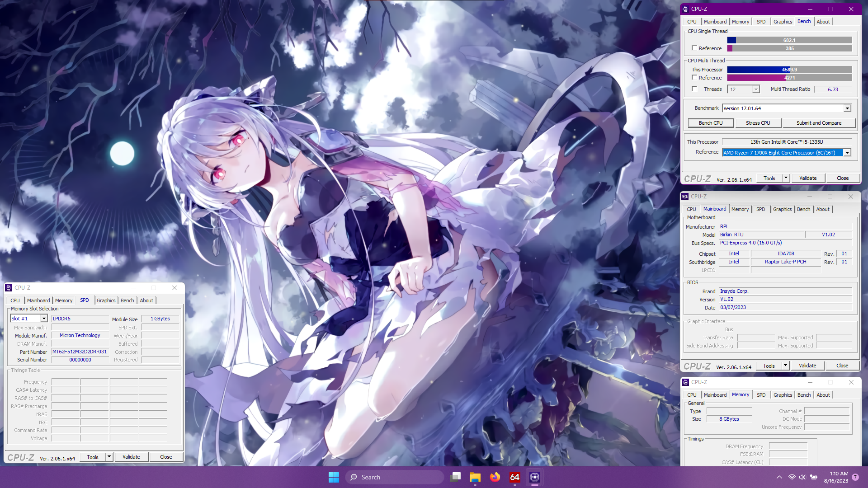The image size is (868, 488).
Task: Click Validate in the Bench window
Action: tap(807, 178)
